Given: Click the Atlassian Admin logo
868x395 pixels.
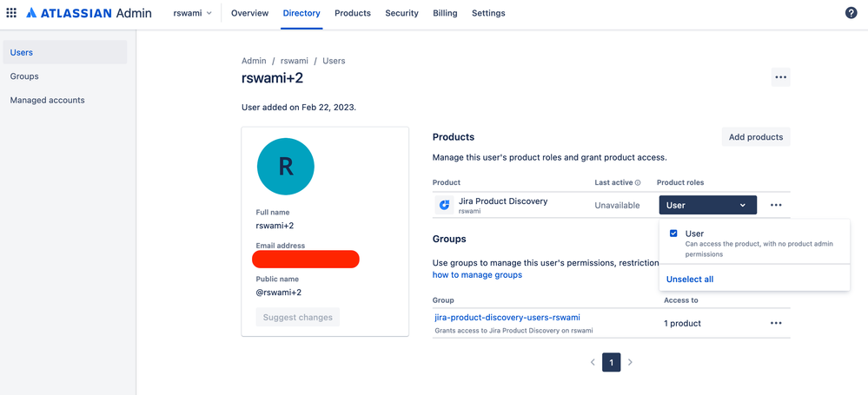Looking at the screenshot, I should 89,13.
